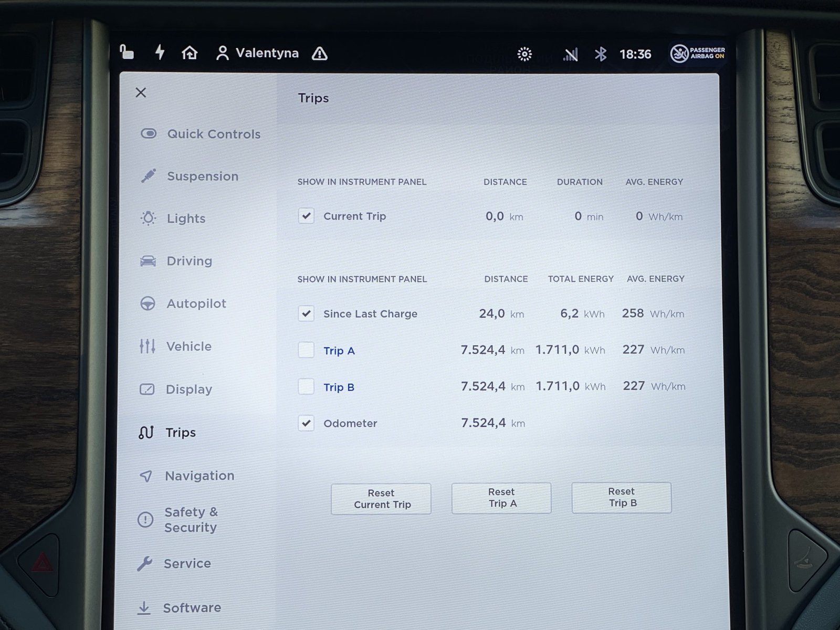Uncheck the Odometer checkbox
840x630 pixels.
[306, 423]
